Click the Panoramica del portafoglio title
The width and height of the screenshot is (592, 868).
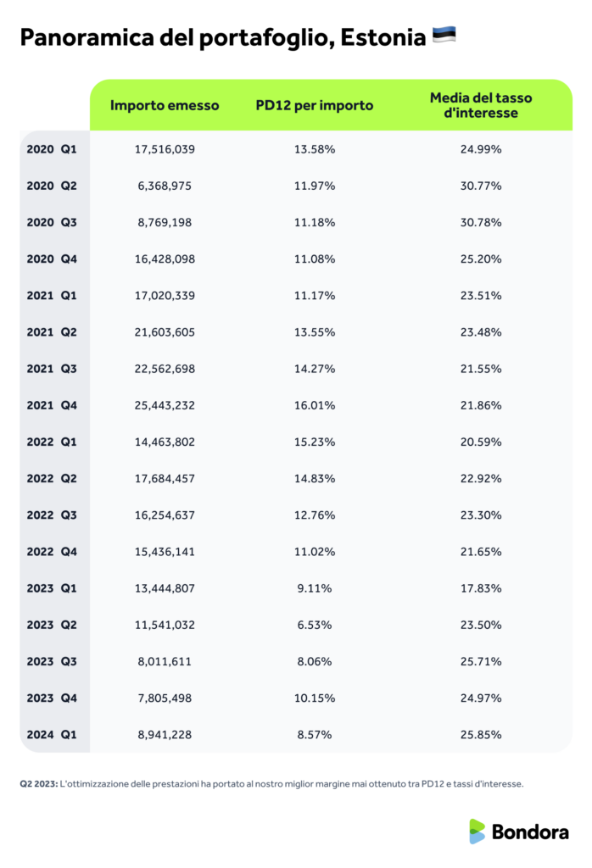click(222, 38)
